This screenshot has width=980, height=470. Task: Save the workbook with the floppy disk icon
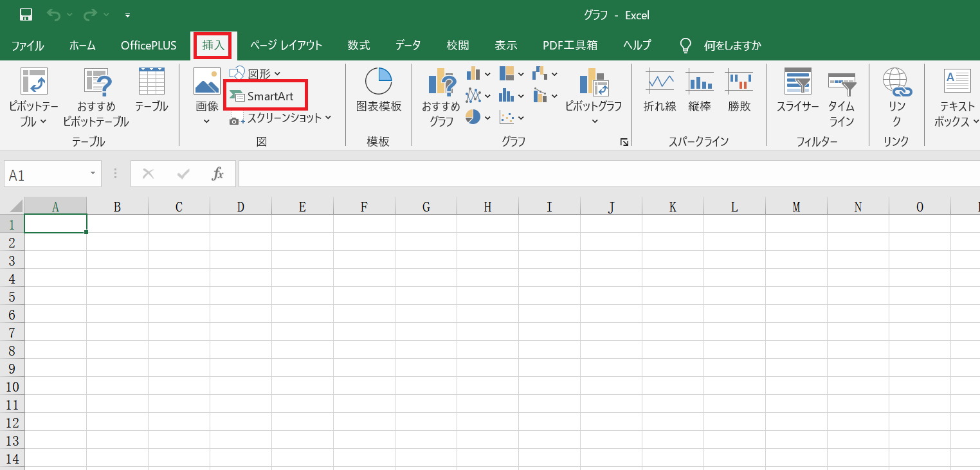[26, 14]
